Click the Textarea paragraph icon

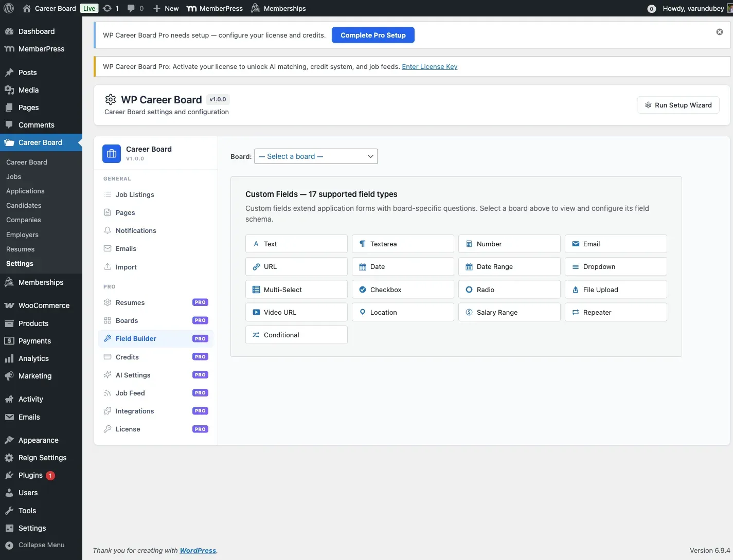(363, 244)
